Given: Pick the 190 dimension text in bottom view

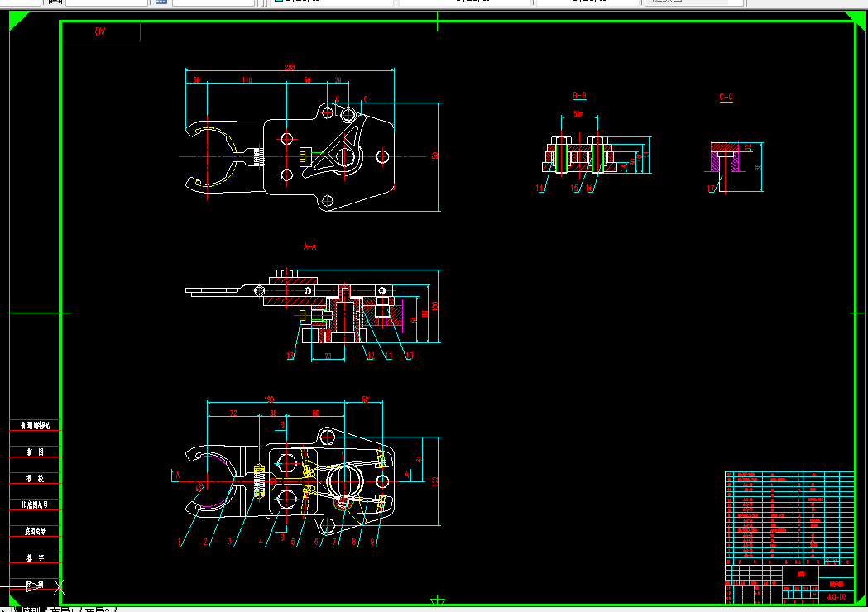Looking at the screenshot, I should click(269, 399).
